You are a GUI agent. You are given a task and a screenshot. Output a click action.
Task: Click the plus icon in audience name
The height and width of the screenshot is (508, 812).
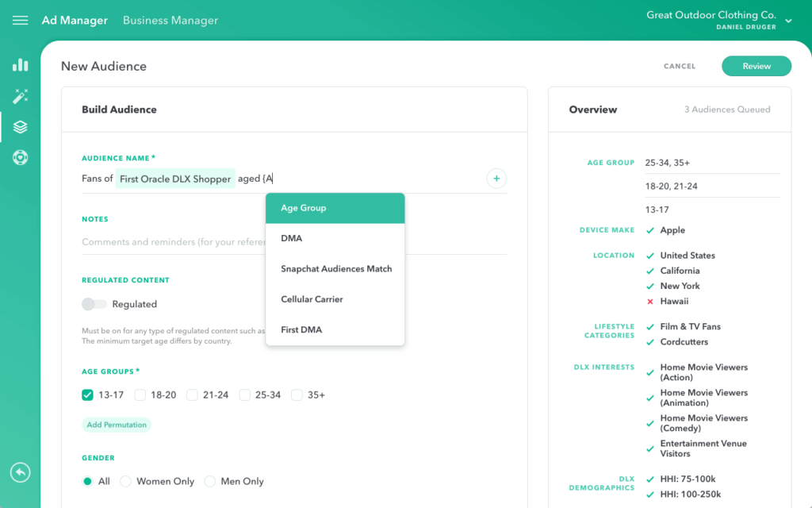[x=496, y=179]
